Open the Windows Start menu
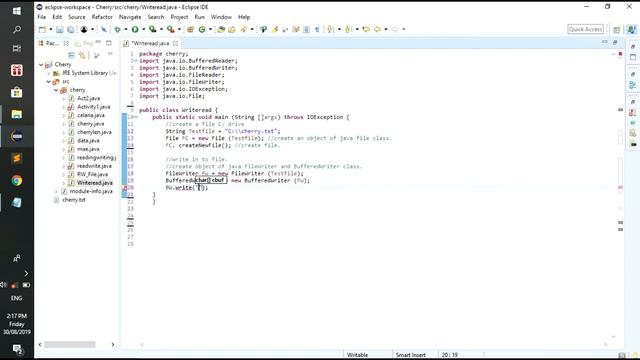The width and height of the screenshot is (640, 360). 17,11
